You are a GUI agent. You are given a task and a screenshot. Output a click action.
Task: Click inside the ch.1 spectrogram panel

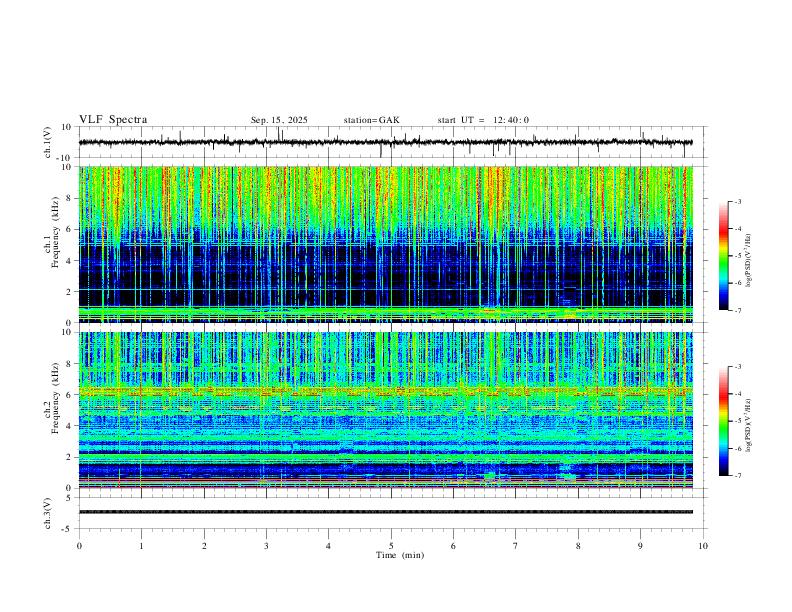pos(385,244)
